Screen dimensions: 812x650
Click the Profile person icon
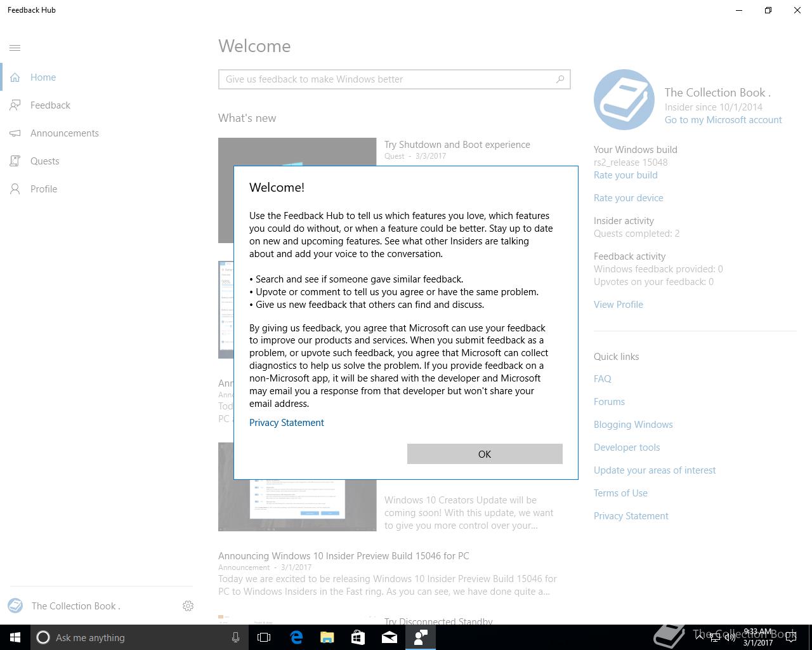pos(15,189)
